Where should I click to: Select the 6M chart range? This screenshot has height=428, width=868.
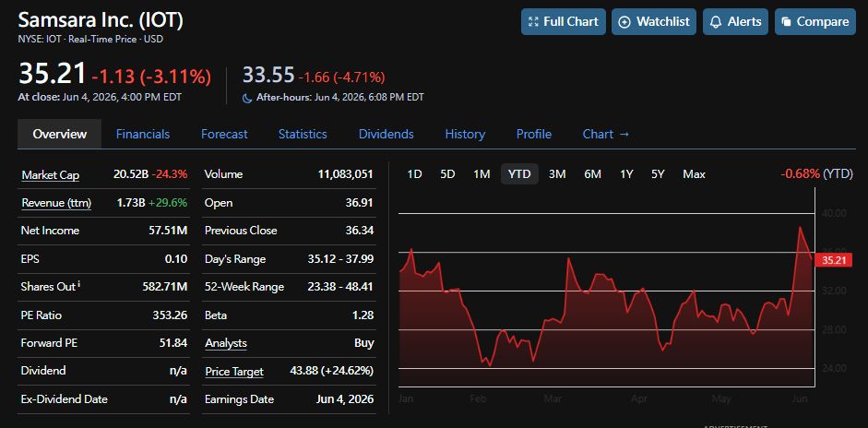click(x=592, y=174)
